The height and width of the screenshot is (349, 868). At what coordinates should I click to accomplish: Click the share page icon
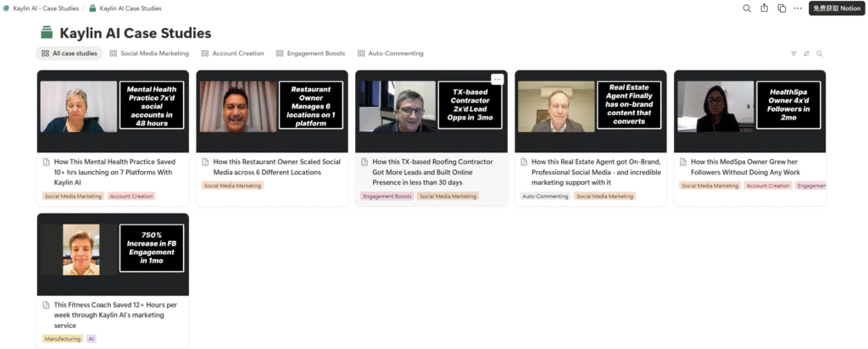764,8
